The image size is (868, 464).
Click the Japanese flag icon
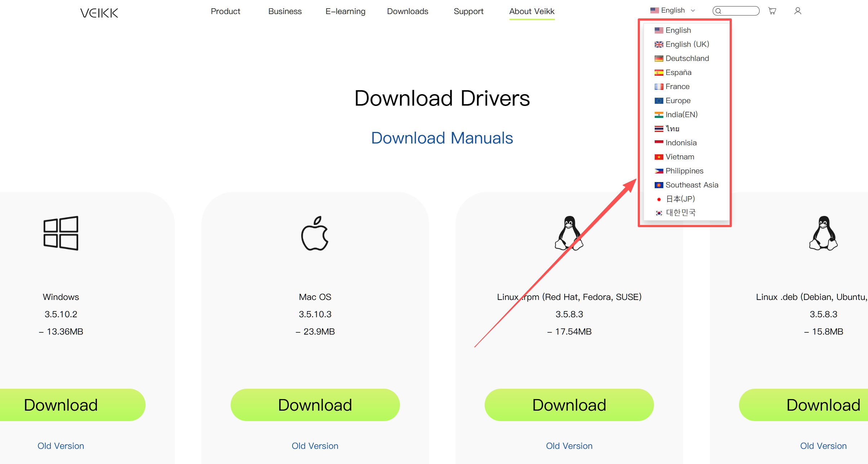pyautogui.click(x=659, y=199)
